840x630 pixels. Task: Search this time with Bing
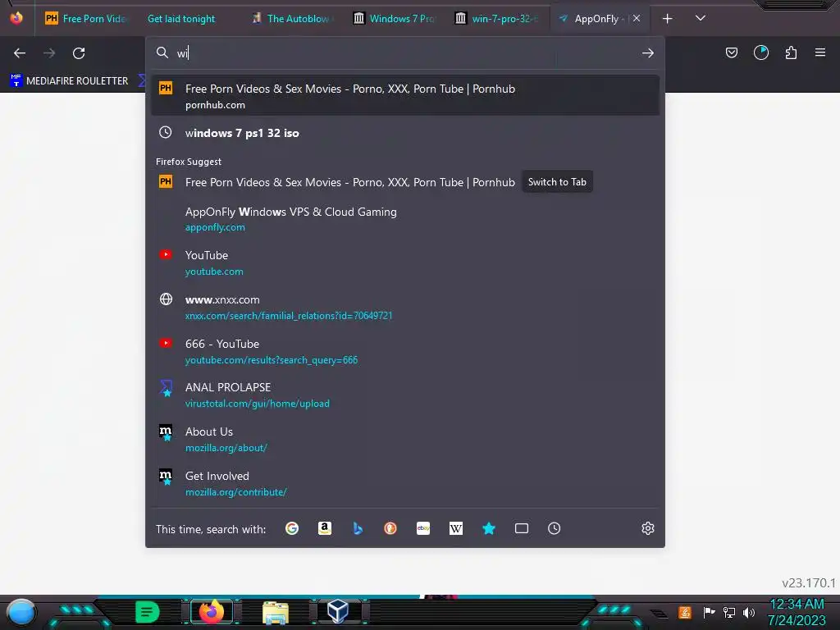[358, 529]
